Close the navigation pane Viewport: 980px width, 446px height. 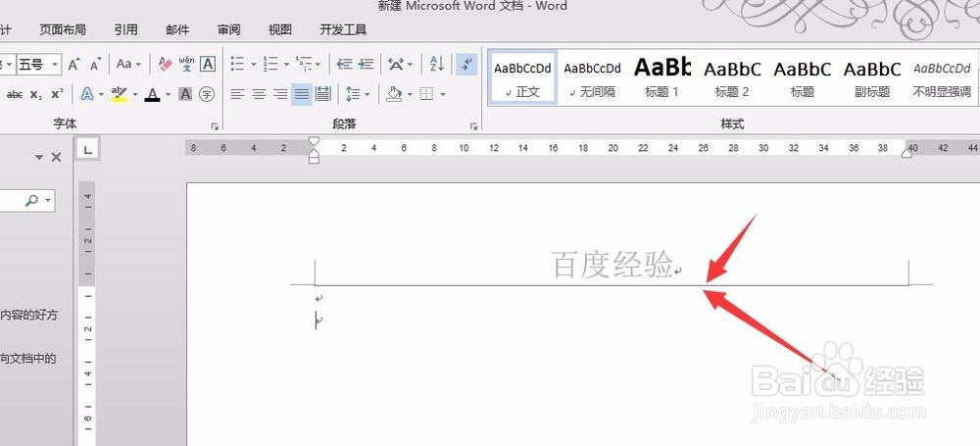(x=56, y=157)
